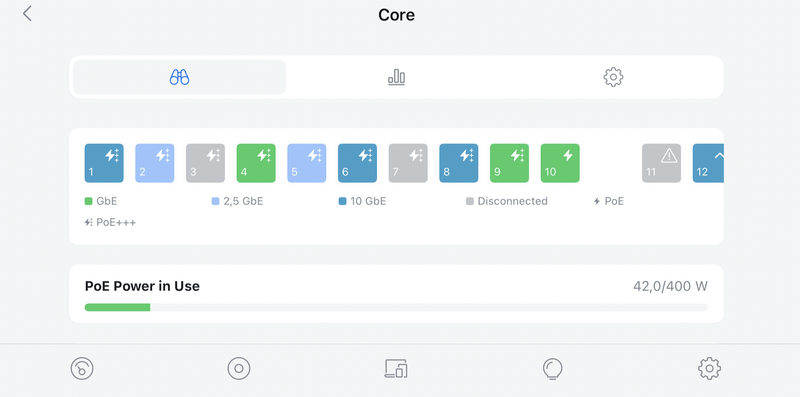
Task: Select port 1 (10 GbE PoE+++)
Action: tap(104, 163)
